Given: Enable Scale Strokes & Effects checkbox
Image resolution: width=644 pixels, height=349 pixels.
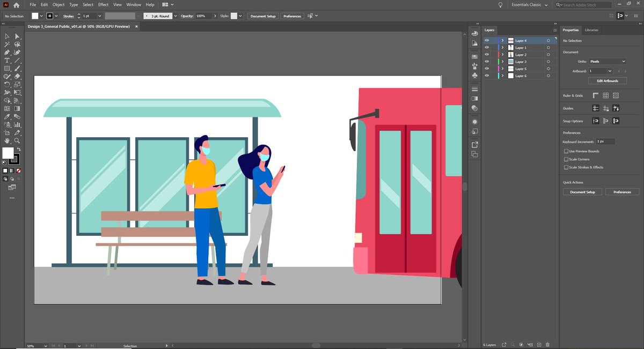Looking at the screenshot, I should pyautogui.click(x=566, y=167).
